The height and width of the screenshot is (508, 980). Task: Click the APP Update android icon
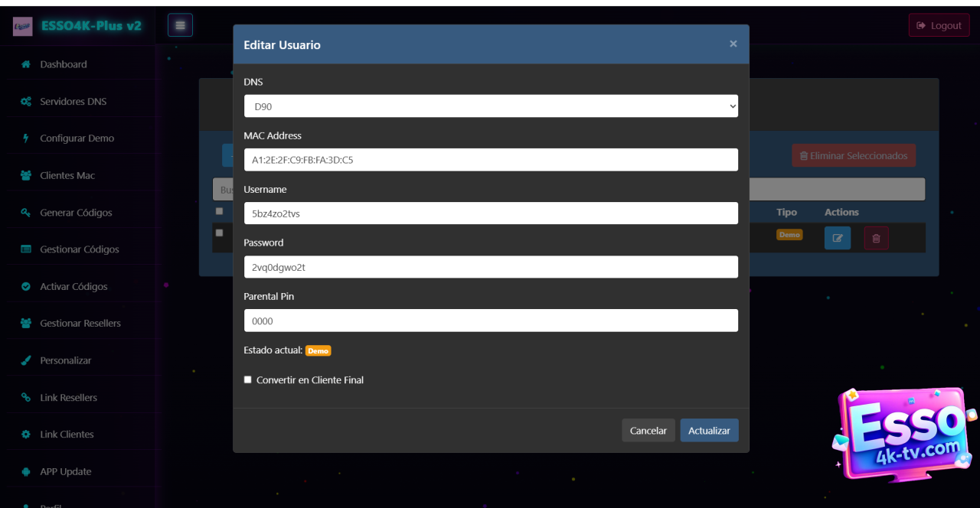tap(26, 471)
